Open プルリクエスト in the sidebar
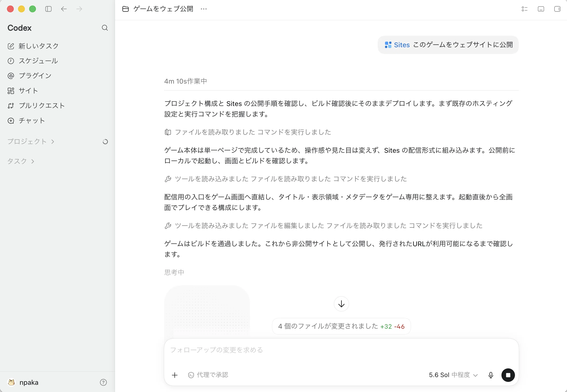Screen dimensions: 567x392 (x=36, y=106)
